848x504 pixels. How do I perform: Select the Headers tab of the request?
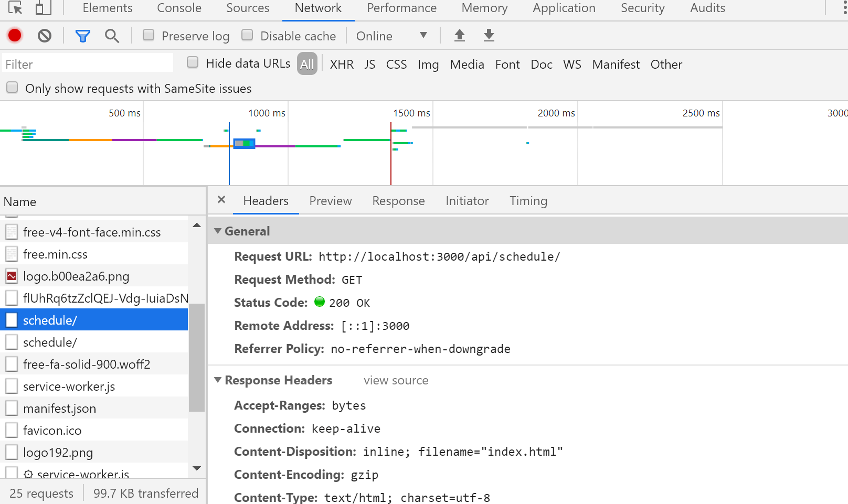pyautogui.click(x=266, y=201)
